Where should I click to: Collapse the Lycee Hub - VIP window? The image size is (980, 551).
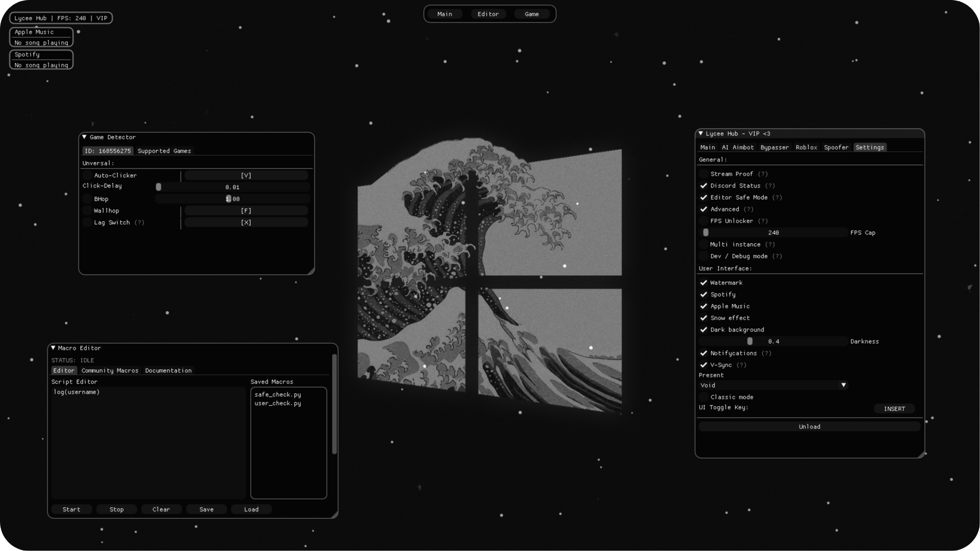point(701,134)
